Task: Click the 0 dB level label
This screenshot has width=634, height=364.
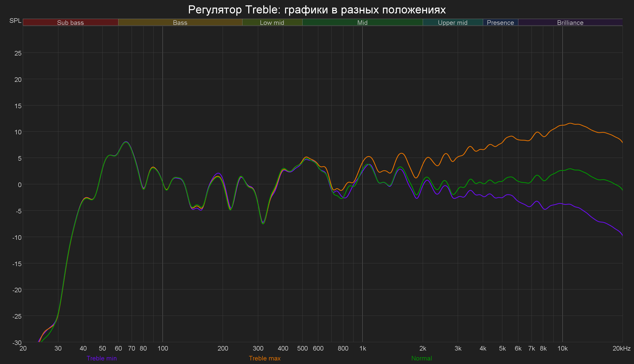Action: pos(20,185)
